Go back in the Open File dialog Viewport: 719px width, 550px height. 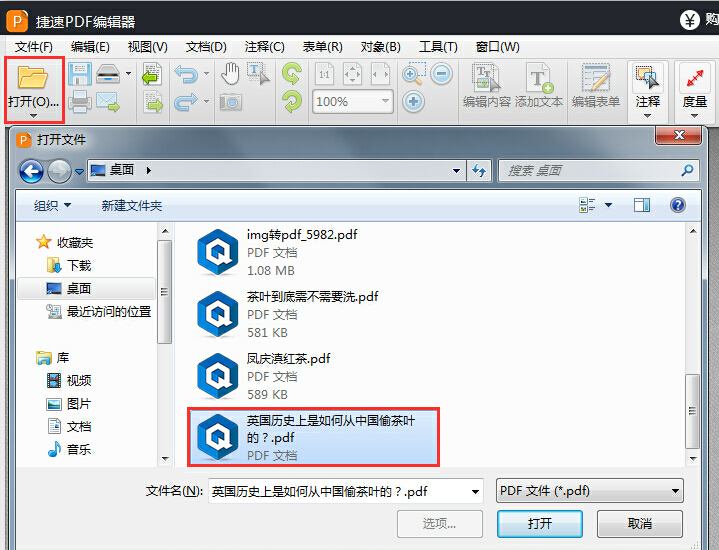coord(31,172)
